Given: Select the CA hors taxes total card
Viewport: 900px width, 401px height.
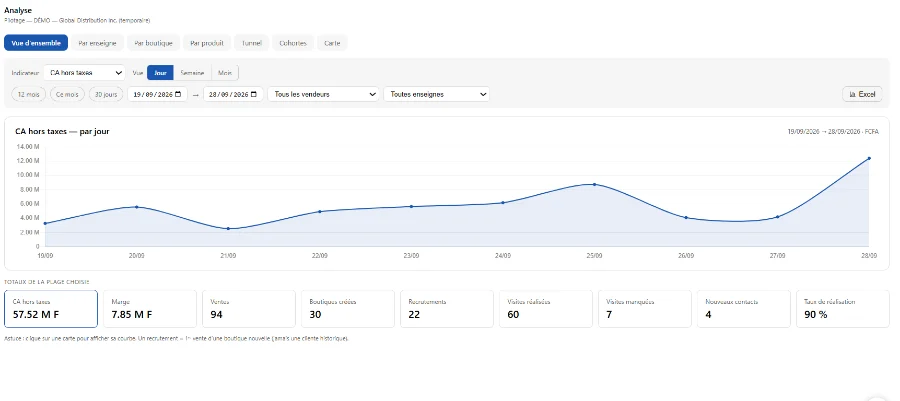Looking at the screenshot, I should point(51,309).
